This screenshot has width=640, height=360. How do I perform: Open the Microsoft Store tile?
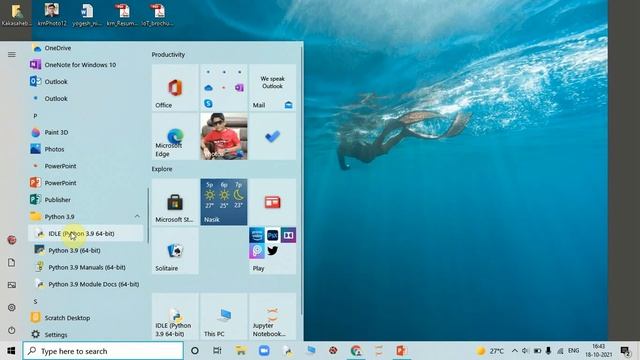point(175,202)
